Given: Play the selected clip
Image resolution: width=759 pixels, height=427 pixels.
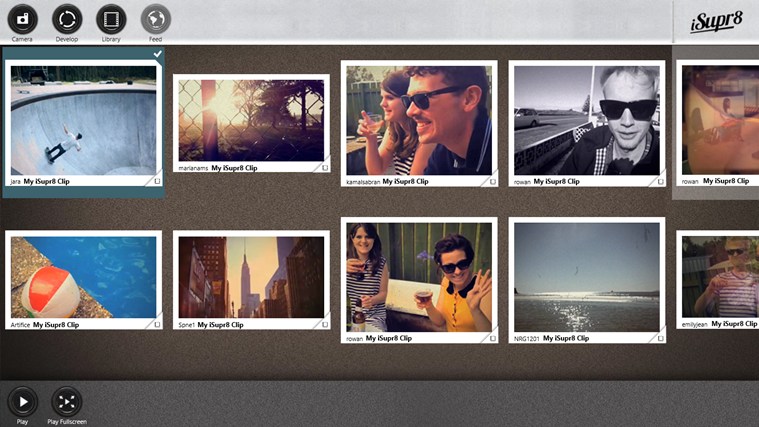Looking at the screenshot, I should (x=22, y=402).
